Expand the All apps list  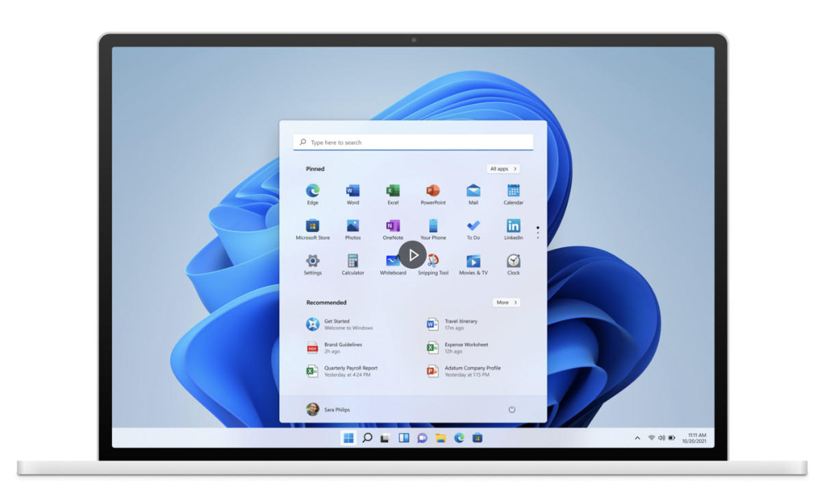coord(504,169)
